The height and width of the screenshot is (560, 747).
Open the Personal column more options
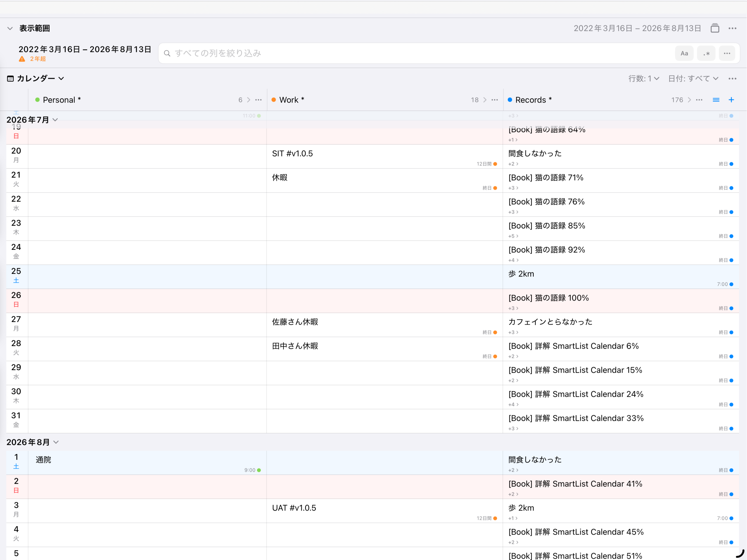(258, 100)
